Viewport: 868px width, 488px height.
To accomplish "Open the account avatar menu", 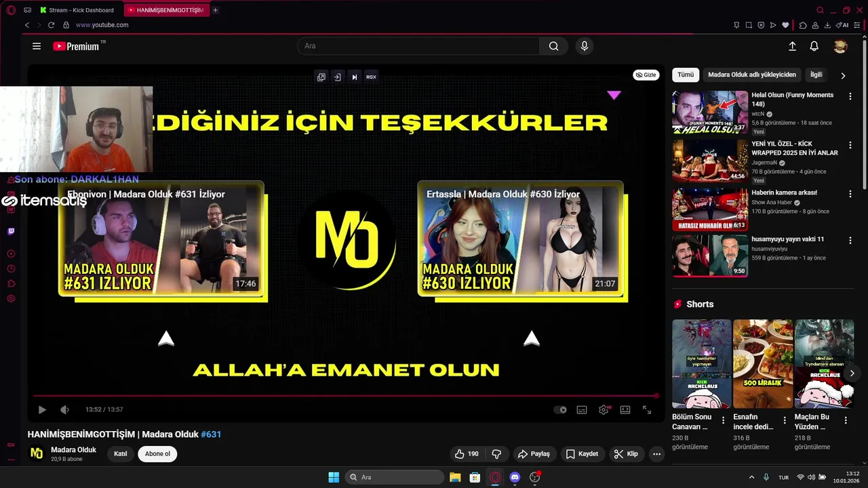I will [840, 46].
